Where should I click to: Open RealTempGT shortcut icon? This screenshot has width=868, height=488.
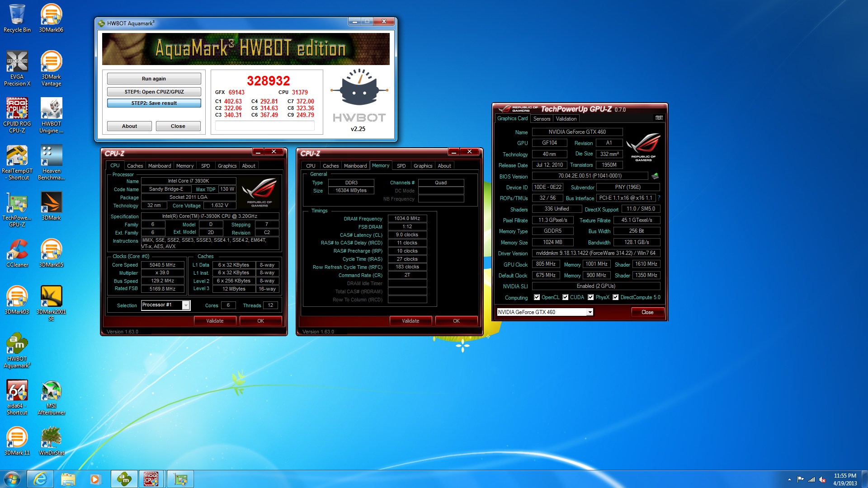17,162
